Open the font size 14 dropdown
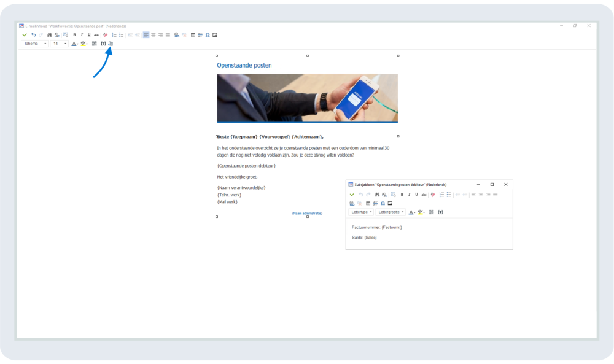This screenshot has width=614, height=364. [59, 44]
